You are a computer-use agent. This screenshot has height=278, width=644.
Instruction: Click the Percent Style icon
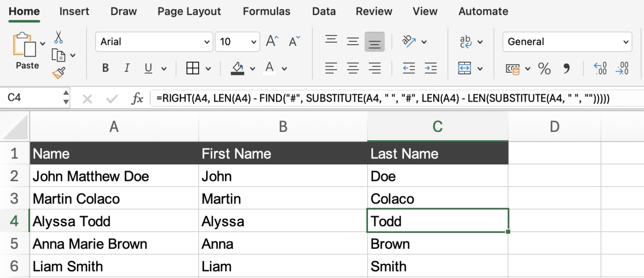[x=544, y=69]
